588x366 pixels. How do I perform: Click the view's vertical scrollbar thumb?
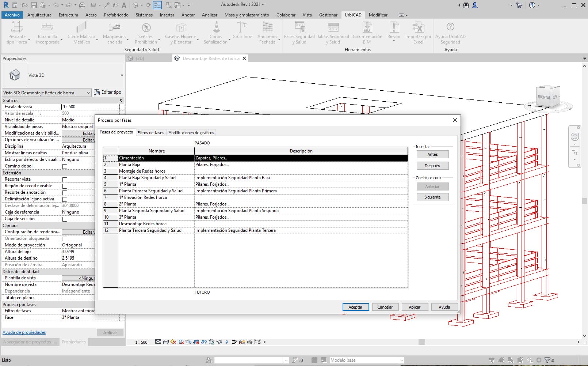pyautogui.click(x=584, y=201)
